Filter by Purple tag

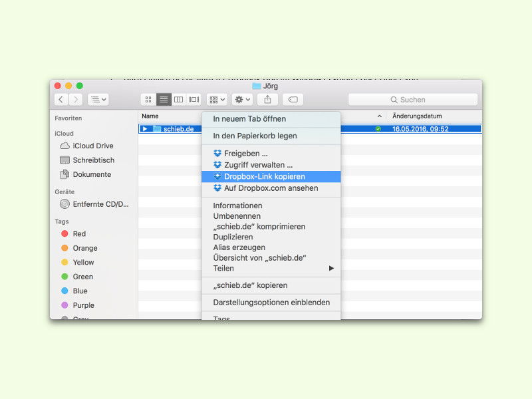click(x=77, y=305)
